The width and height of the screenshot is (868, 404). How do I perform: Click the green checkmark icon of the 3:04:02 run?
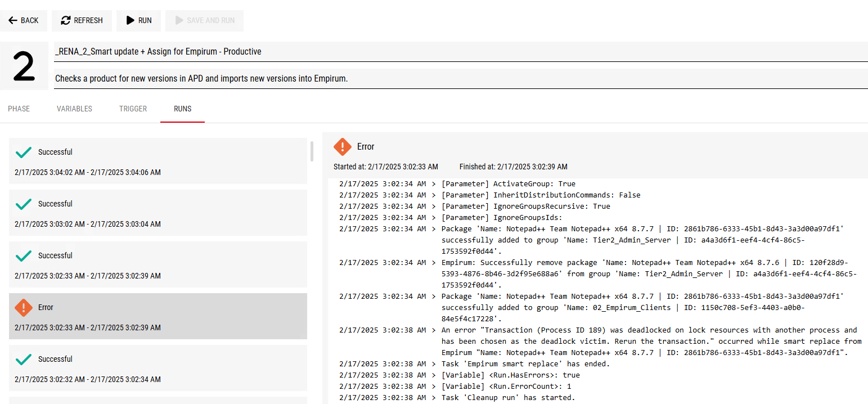click(24, 152)
